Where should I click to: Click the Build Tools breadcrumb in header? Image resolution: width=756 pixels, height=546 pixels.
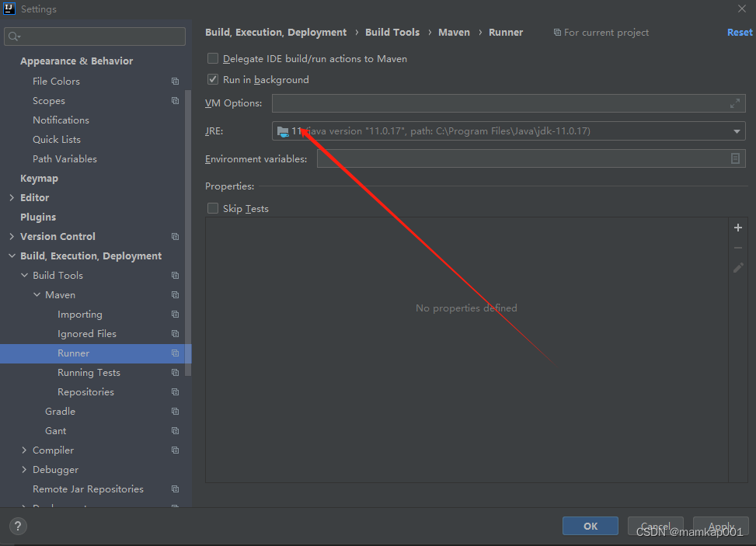[392, 33]
